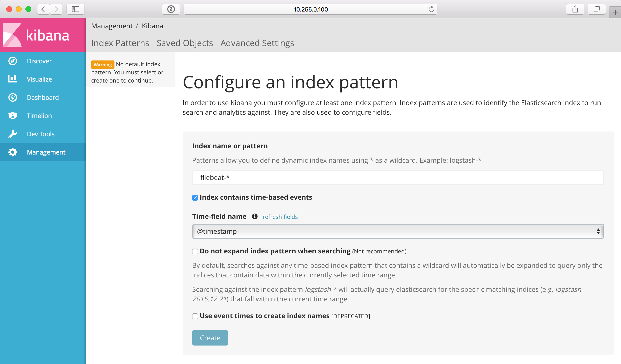Click the refresh fields link
The height and width of the screenshot is (364, 621).
click(280, 217)
